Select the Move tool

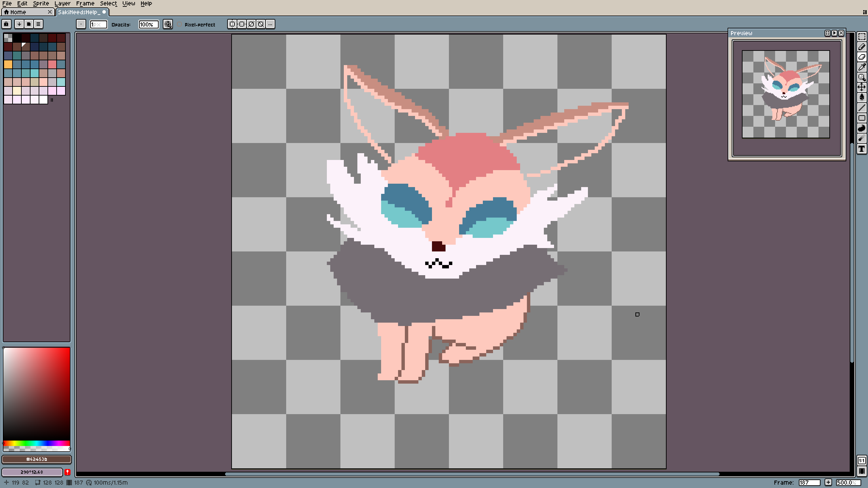[862, 87]
